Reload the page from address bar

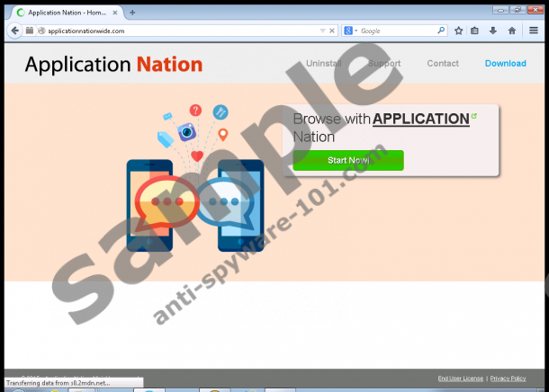pyautogui.click(x=332, y=31)
